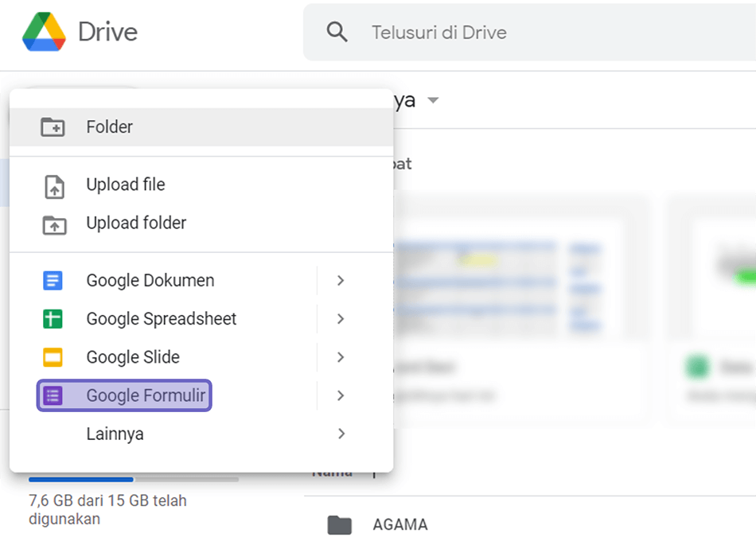Click the blue Google Dokumen icon
The image size is (756, 541).
point(53,280)
